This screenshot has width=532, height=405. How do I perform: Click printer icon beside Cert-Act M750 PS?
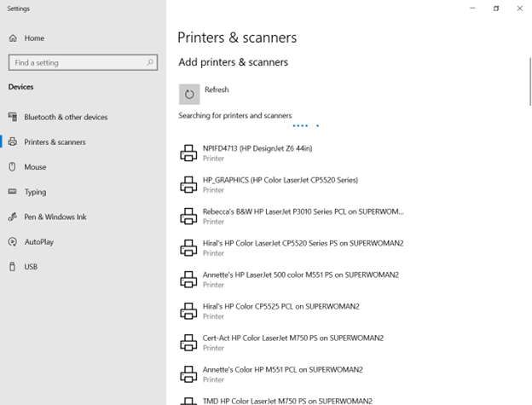click(x=188, y=342)
